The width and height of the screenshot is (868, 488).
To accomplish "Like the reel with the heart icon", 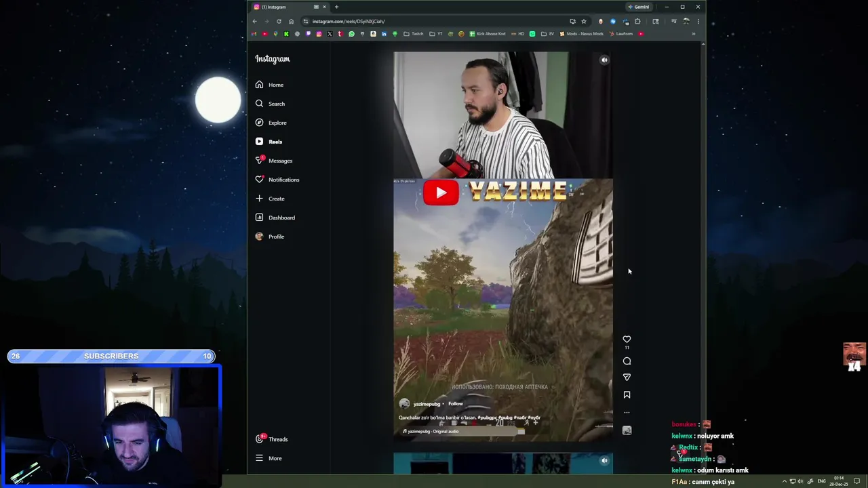I will [x=627, y=339].
